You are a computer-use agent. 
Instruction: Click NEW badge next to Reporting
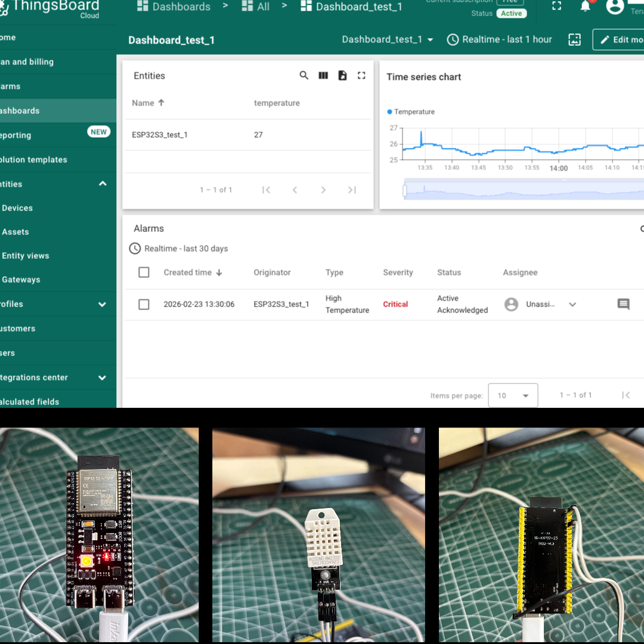(x=98, y=132)
